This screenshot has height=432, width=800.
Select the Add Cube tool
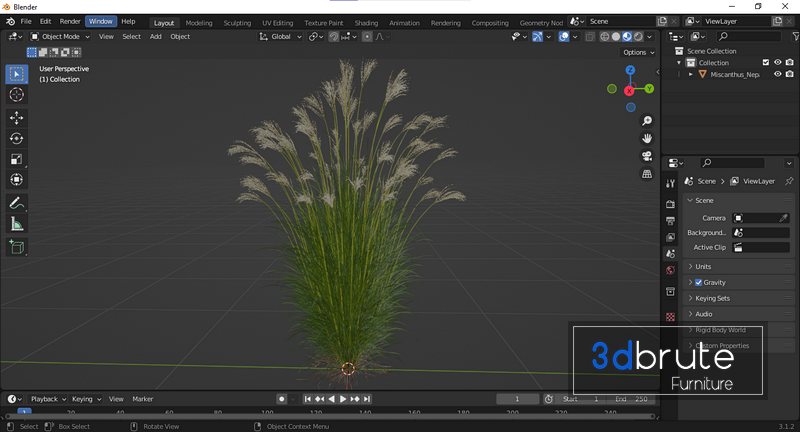click(16, 247)
